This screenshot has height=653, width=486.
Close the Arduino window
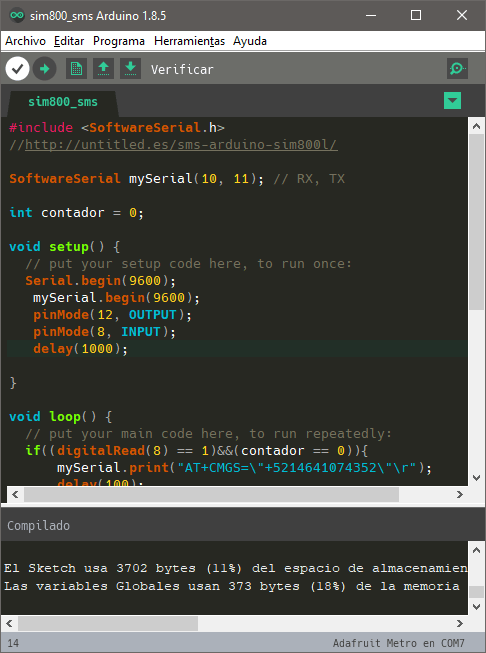tap(462, 15)
